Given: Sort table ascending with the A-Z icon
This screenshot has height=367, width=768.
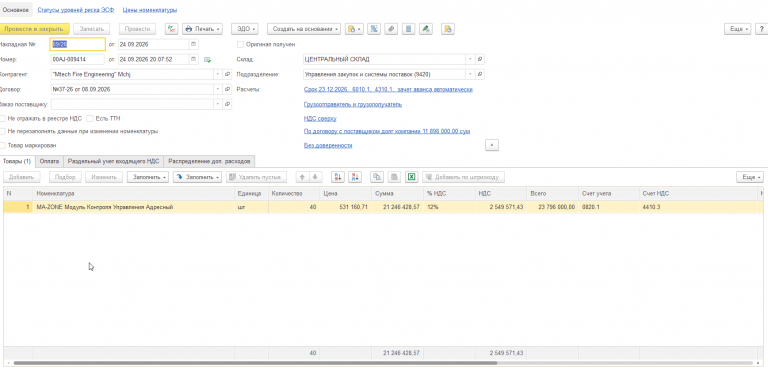Looking at the screenshot, I should pyautogui.click(x=338, y=177).
